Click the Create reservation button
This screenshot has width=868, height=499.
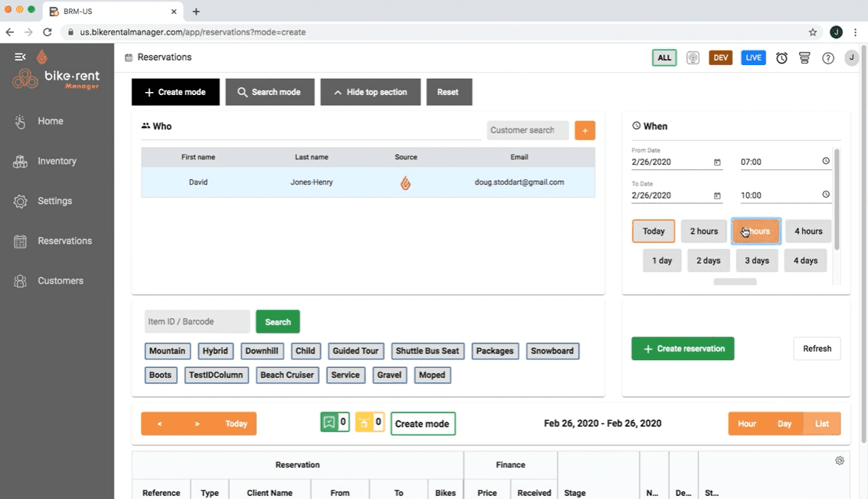682,348
